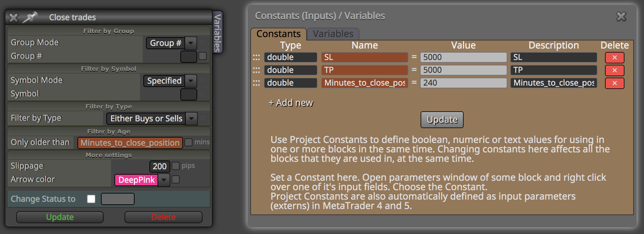Click the TP name field
The width and height of the screenshot is (644, 234).
[x=365, y=70]
